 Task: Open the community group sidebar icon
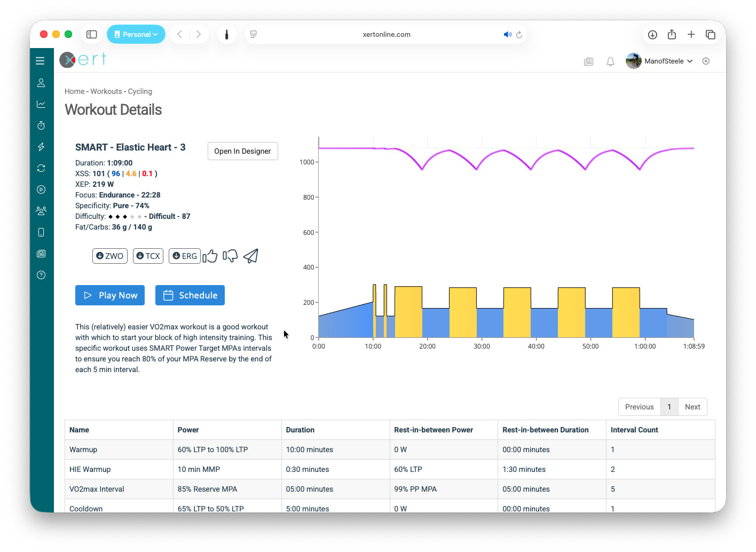coord(41,211)
